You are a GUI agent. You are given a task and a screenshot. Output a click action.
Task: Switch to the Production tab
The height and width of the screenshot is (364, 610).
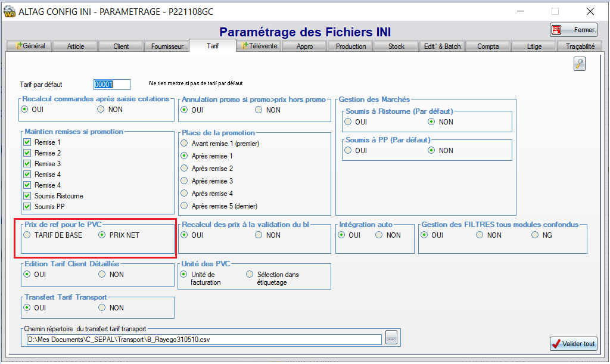pyautogui.click(x=351, y=46)
